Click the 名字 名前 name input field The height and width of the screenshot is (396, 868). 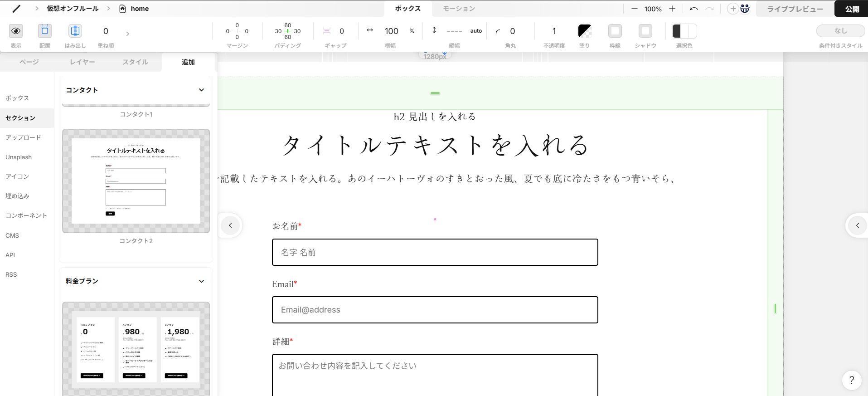click(435, 252)
